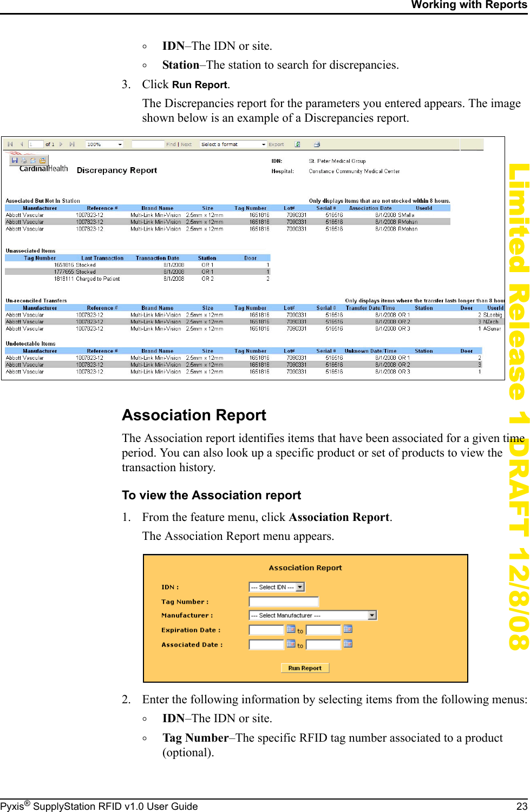Click the Find link in the toolbar

(171, 144)
